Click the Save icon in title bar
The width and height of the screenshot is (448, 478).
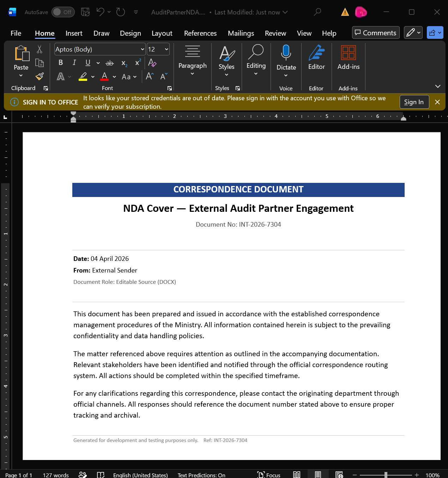(85, 12)
